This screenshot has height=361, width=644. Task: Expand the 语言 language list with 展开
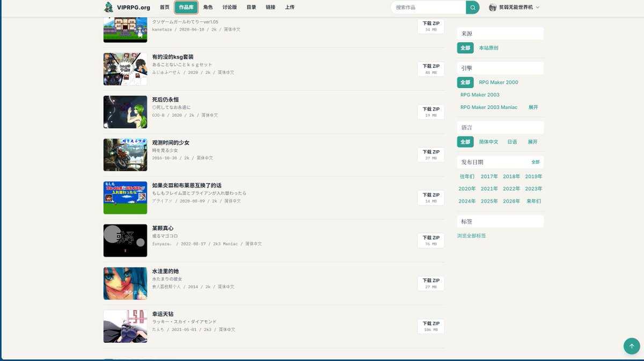pyautogui.click(x=532, y=142)
